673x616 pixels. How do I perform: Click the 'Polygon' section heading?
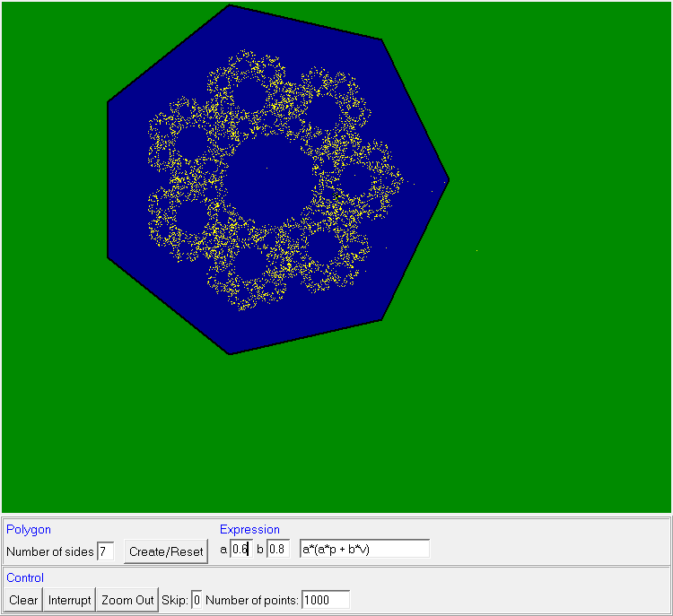coord(29,529)
